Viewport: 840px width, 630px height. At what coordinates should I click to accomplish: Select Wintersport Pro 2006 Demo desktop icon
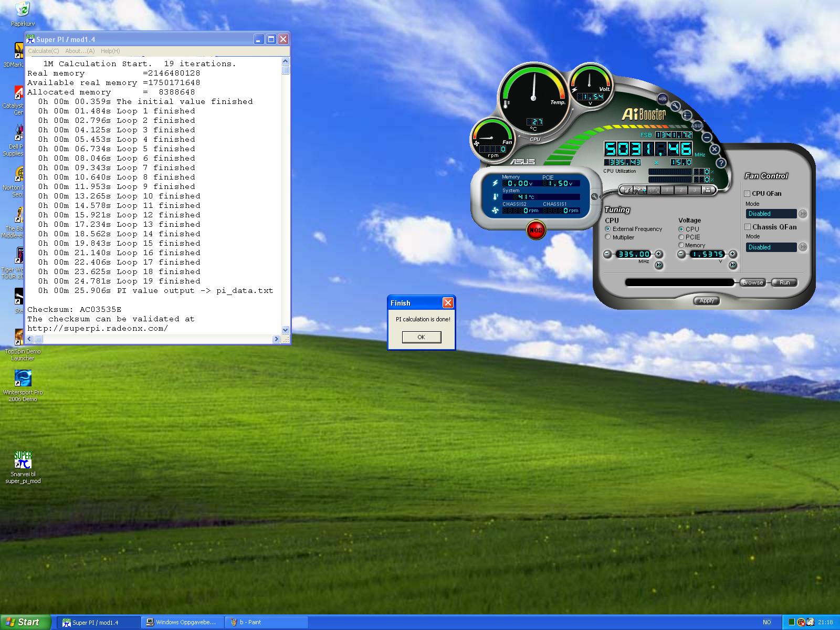point(23,385)
